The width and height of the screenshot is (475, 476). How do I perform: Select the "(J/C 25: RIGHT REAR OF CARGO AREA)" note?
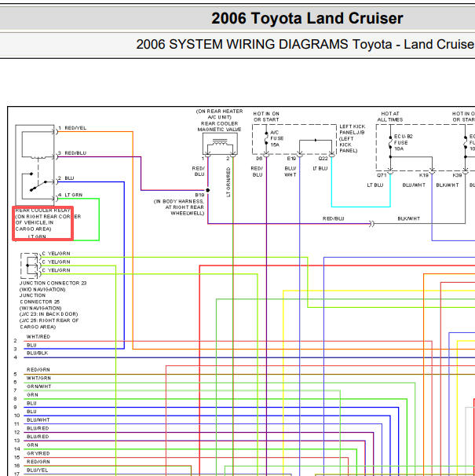tap(49, 324)
